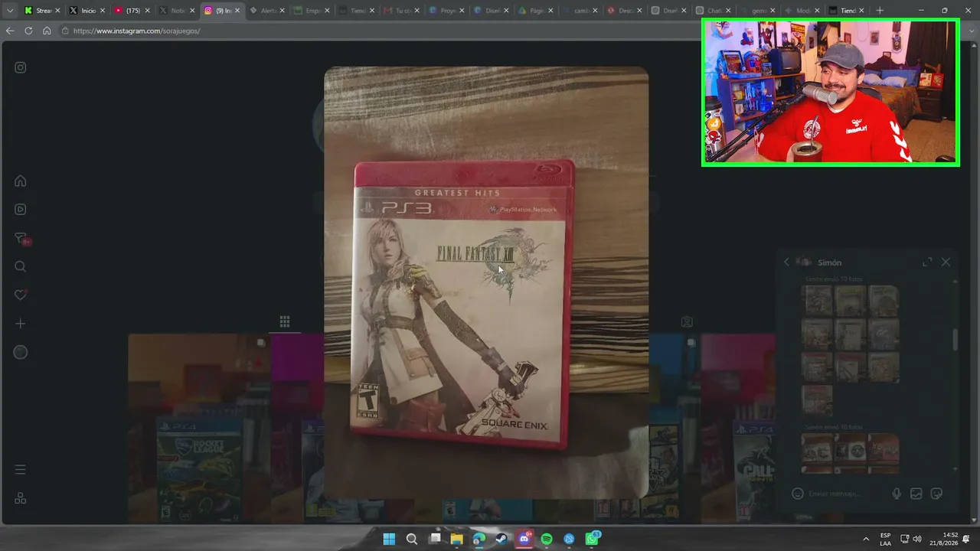The width and height of the screenshot is (980, 551).
Task: Open the ESP LAA language switcher
Action: click(886, 539)
